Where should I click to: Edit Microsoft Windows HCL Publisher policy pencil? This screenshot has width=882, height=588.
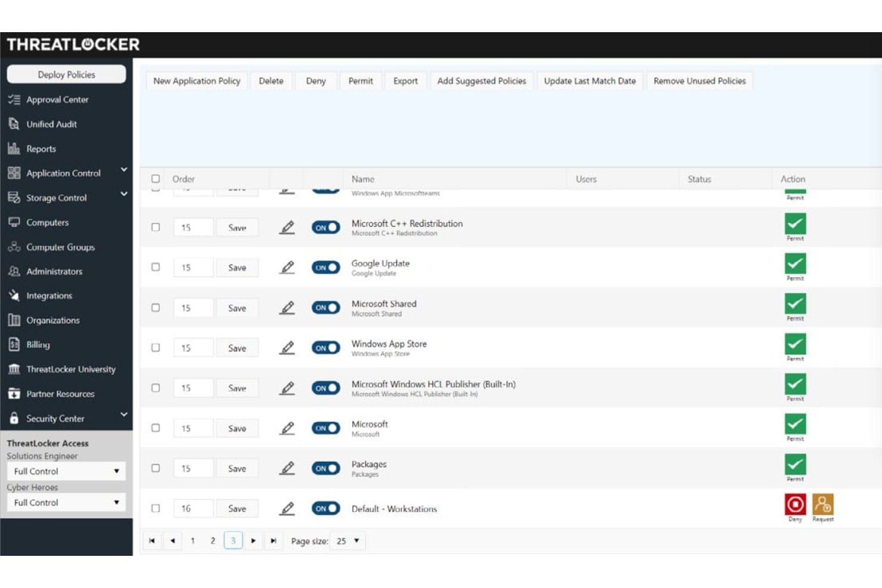(287, 388)
